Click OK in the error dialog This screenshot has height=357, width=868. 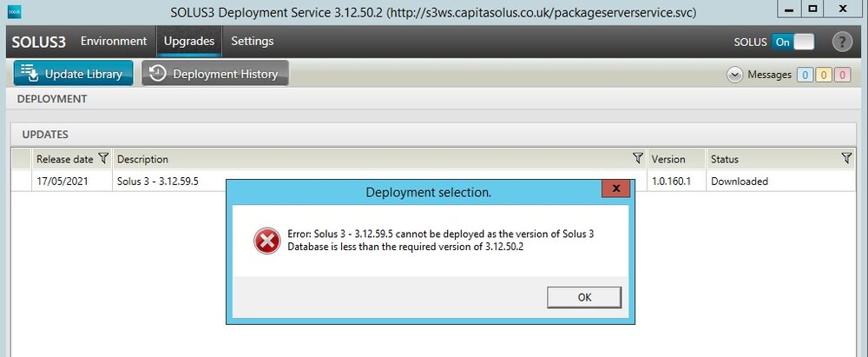click(584, 297)
